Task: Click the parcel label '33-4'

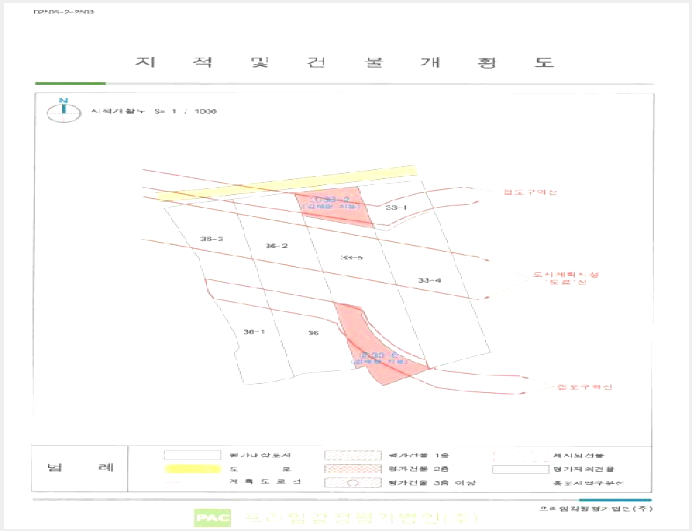Action: (x=429, y=280)
